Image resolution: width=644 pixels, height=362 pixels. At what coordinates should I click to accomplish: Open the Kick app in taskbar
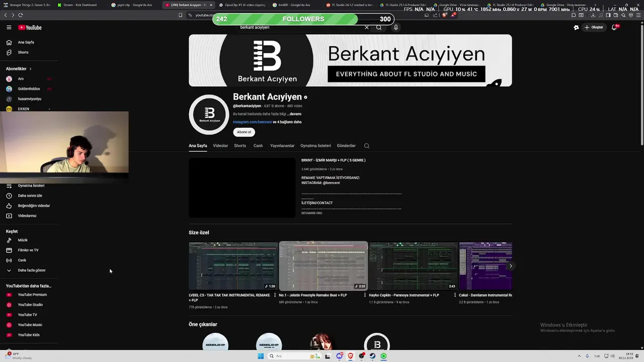coord(384,356)
